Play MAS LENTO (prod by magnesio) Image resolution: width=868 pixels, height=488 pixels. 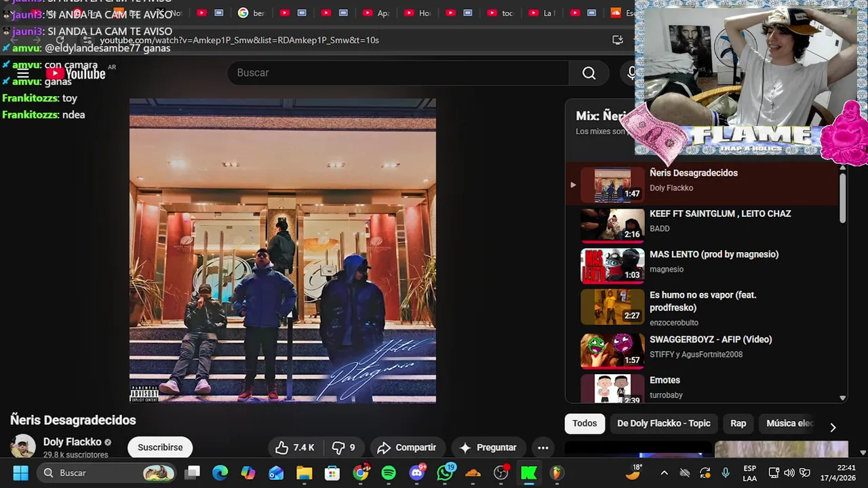point(703,265)
